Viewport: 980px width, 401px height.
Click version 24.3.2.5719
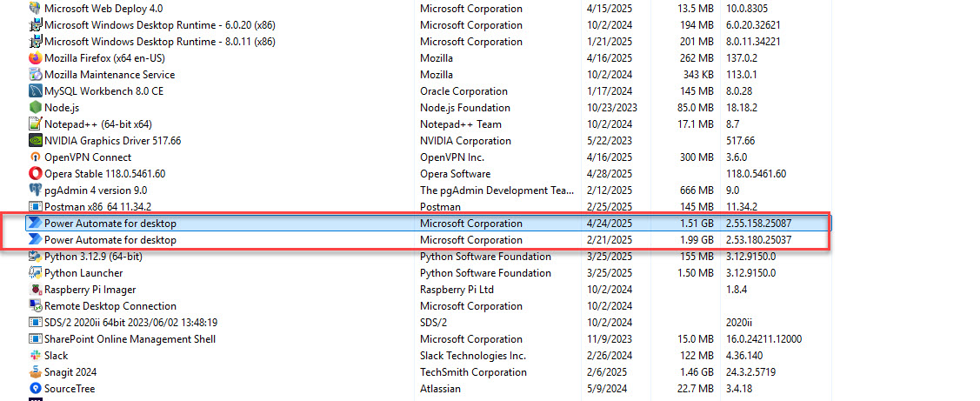tap(752, 371)
